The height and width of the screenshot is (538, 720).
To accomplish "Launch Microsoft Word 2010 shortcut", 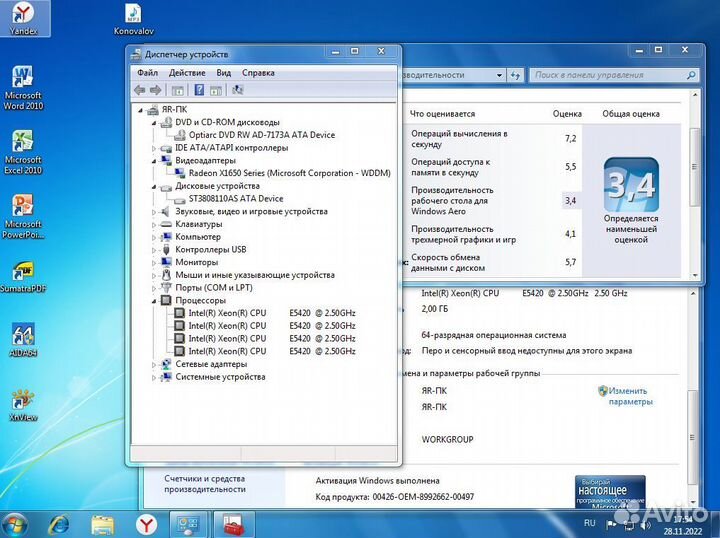I will (x=23, y=88).
